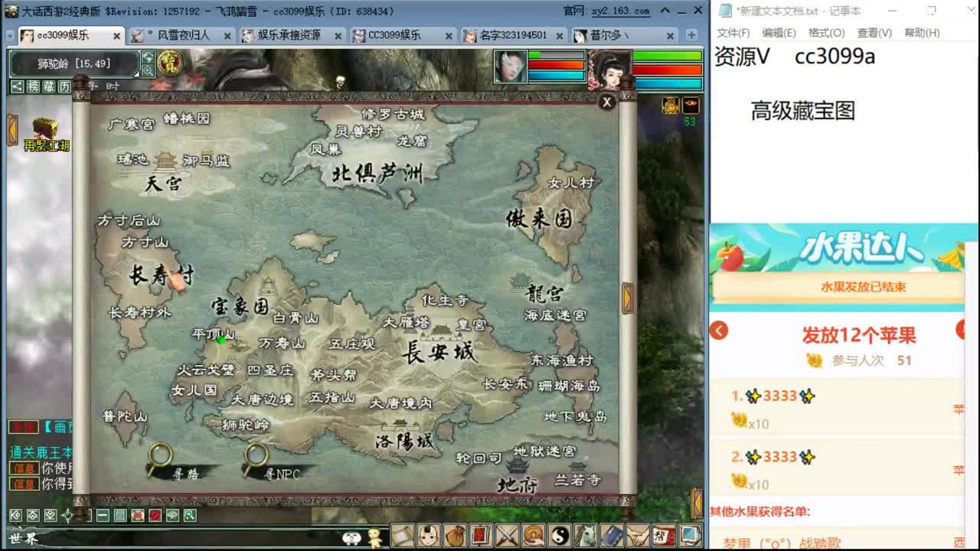Switch to the 昔尔多 tab

point(625,35)
